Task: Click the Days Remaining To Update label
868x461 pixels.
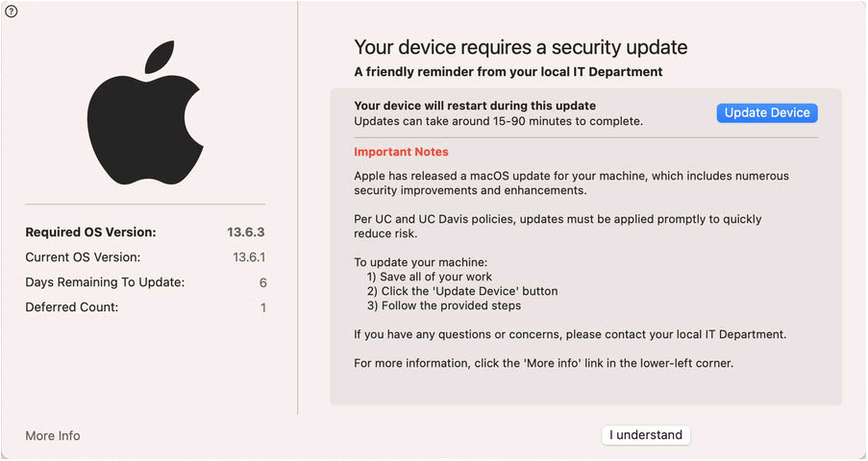Action: click(105, 282)
